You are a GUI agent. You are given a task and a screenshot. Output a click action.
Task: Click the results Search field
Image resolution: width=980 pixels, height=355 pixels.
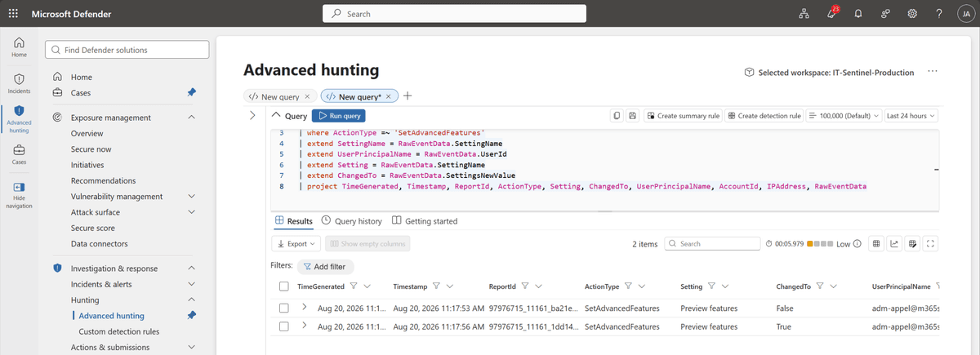[712, 243]
